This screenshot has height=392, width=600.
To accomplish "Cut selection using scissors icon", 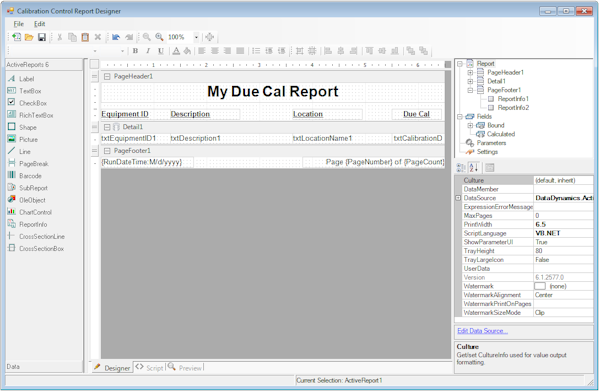I will pyautogui.click(x=60, y=37).
